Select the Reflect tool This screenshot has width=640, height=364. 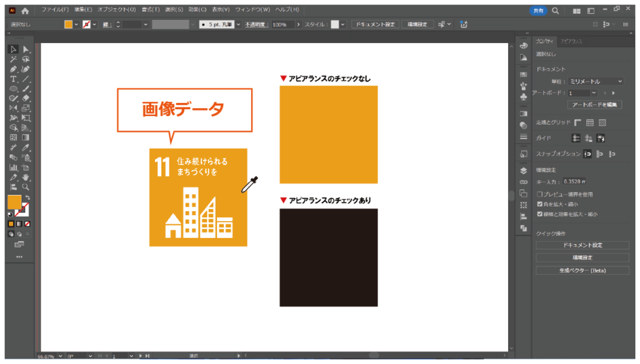pyautogui.click(x=13, y=108)
